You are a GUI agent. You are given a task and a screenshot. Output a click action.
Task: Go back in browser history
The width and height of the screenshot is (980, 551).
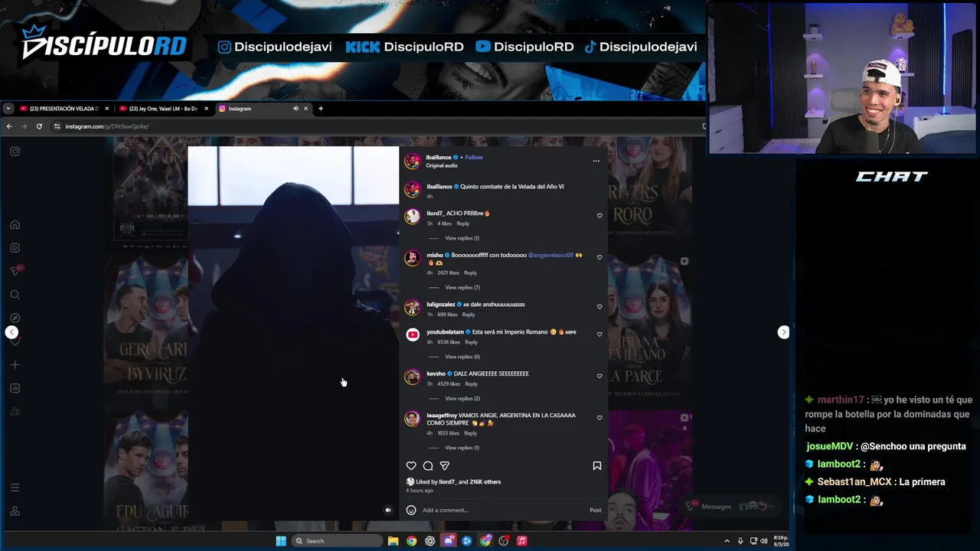[x=9, y=126]
